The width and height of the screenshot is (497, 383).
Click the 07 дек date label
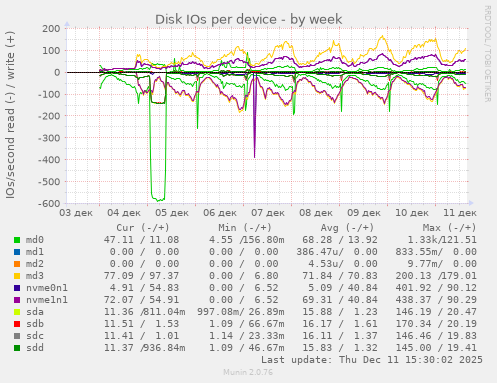(x=268, y=213)
